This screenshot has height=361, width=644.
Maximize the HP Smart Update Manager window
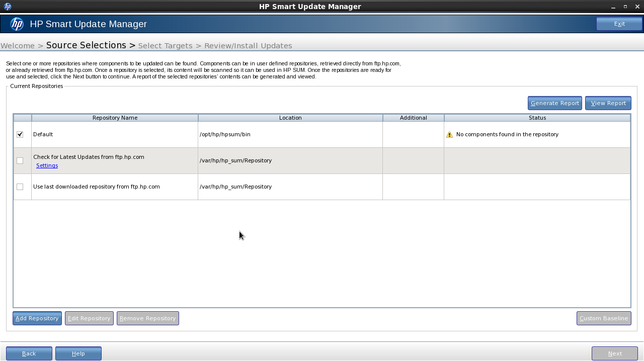tap(625, 7)
